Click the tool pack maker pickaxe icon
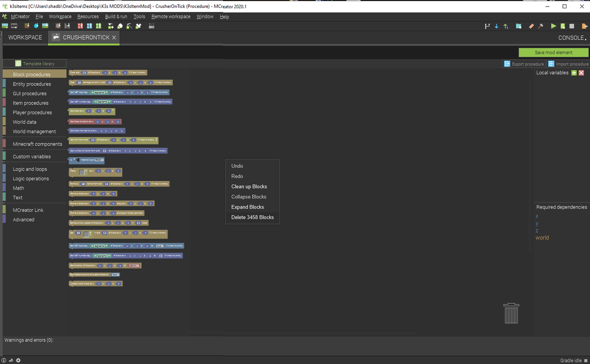Image resolution: width=590 pixels, height=364 pixels. (x=129, y=26)
